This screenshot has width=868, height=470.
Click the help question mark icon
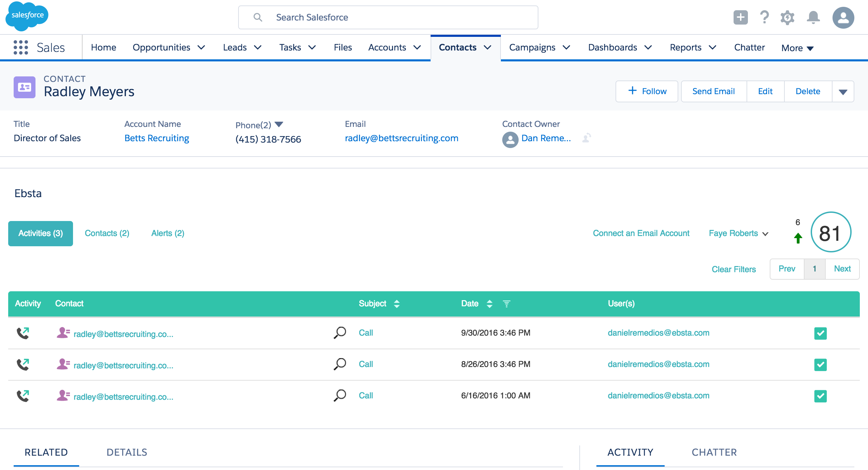point(764,17)
